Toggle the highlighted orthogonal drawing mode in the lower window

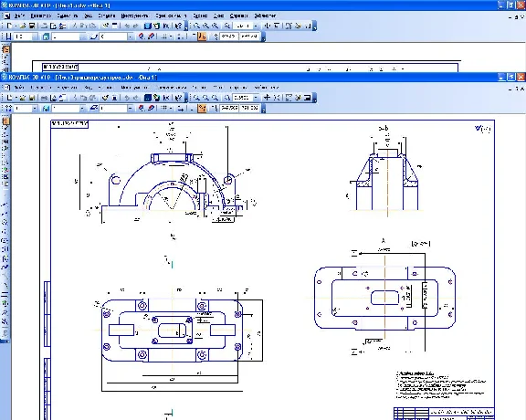[202, 108]
